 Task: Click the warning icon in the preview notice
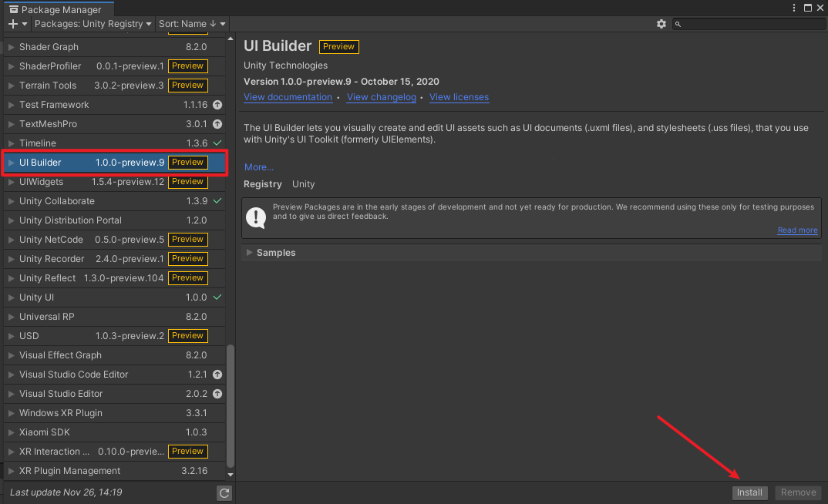[256, 217]
